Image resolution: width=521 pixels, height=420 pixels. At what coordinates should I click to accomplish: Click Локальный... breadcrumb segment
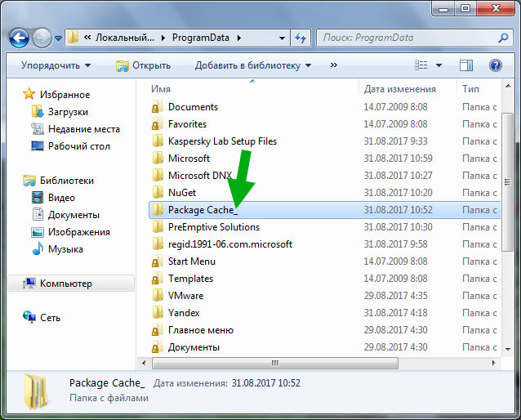point(125,38)
